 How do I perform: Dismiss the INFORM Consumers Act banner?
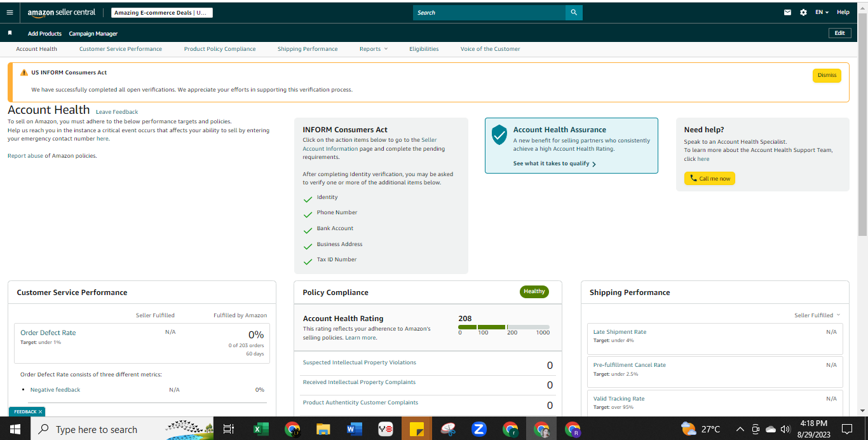coord(827,75)
